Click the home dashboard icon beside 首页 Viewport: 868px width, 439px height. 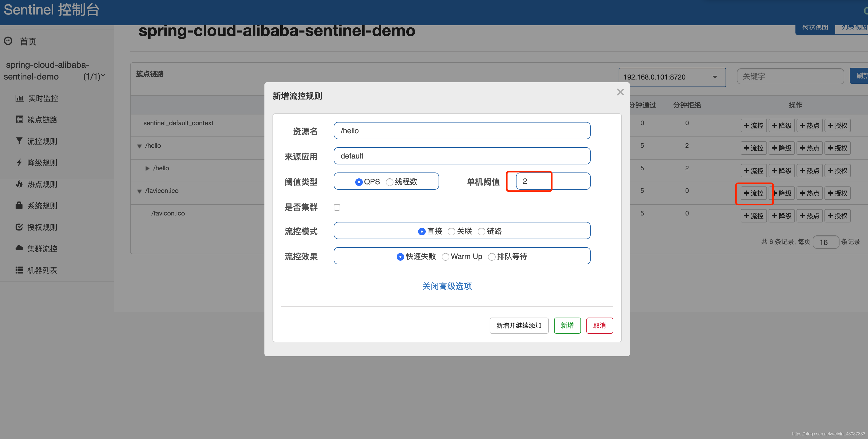point(8,41)
